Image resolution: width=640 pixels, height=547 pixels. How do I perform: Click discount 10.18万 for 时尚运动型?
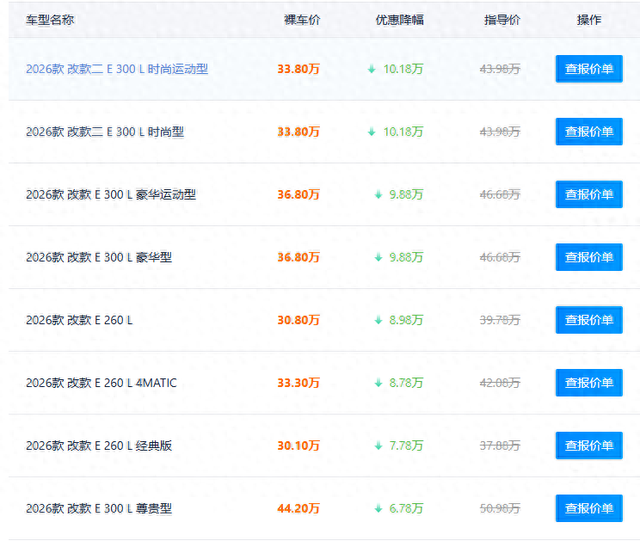(x=403, y=69)
